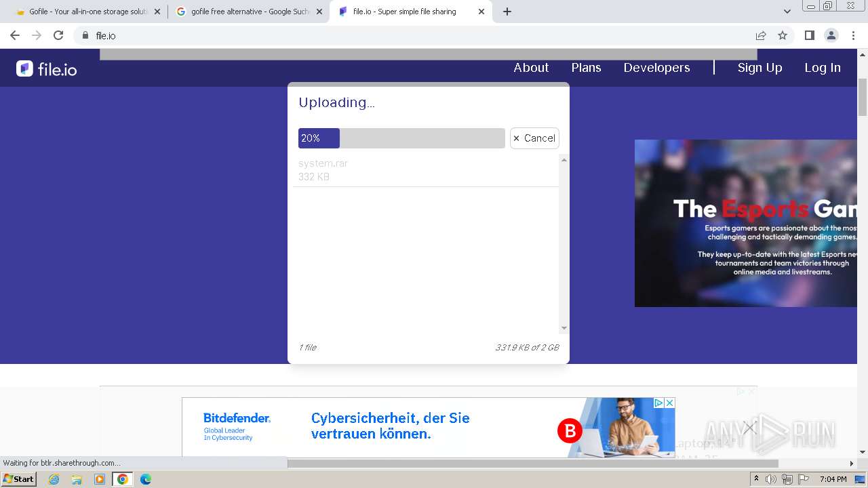The image size is (868, 488).
Task: Reload the file.io page
Action: click(58, 35)
